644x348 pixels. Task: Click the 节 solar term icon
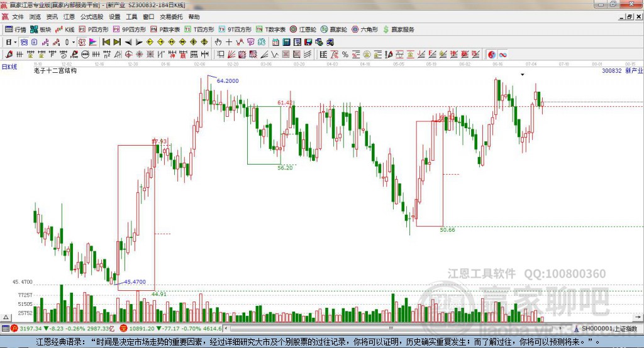pyautogui.click(x=250, y=42)
